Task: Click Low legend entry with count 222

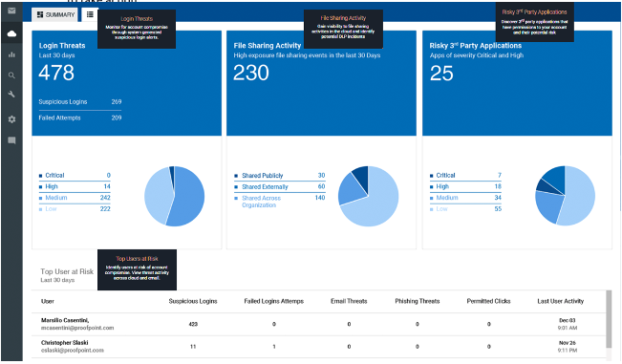Action: point(75,209)
